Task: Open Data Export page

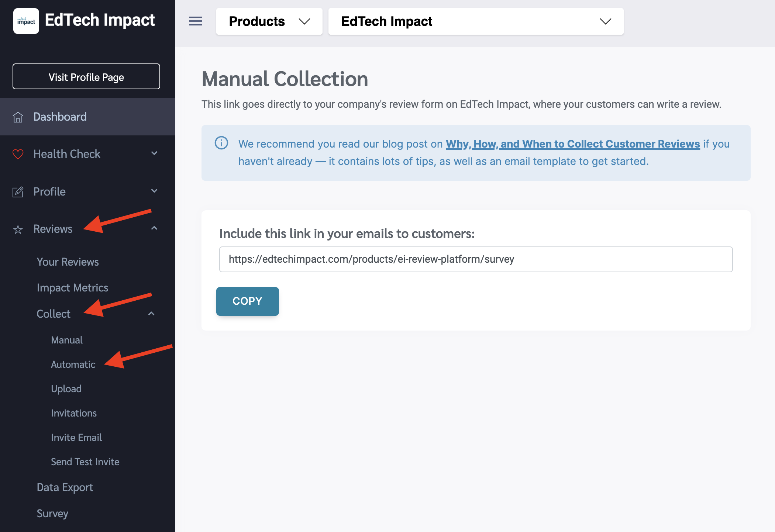Action: pos(65,488)
